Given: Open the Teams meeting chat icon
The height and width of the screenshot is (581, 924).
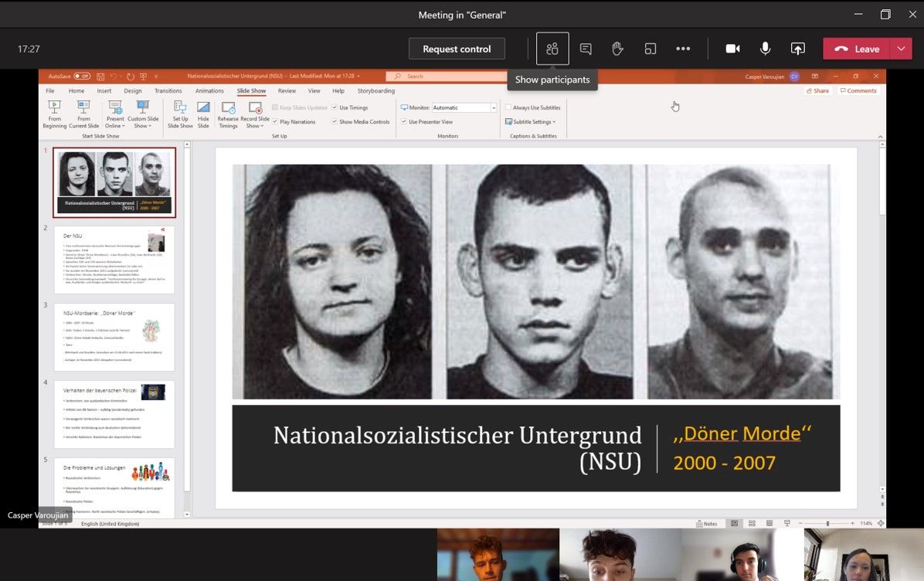Looking at the screenshot, I should point(586,49).
